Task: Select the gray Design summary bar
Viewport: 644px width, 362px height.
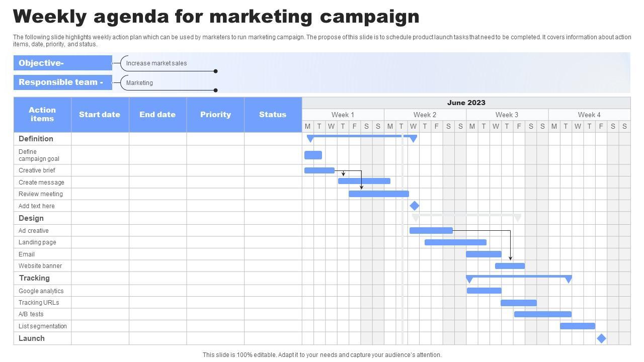Action: click(466, 215)
